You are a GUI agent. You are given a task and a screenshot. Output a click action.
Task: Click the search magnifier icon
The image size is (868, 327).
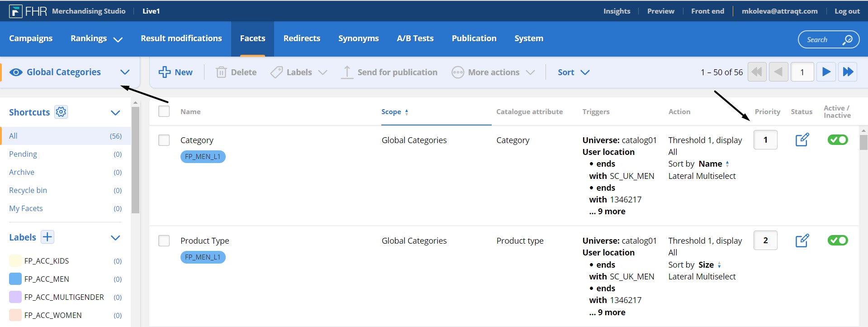click(x=847, y=40)
